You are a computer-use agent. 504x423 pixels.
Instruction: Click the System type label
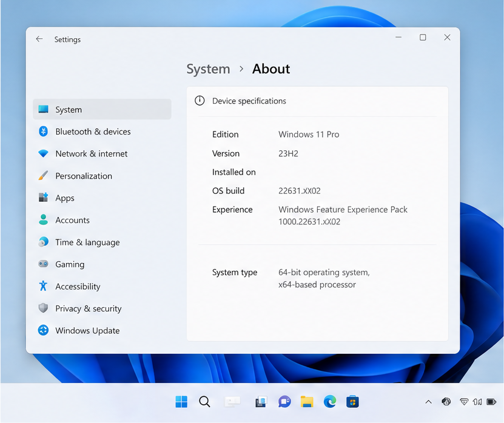(235, 272)
